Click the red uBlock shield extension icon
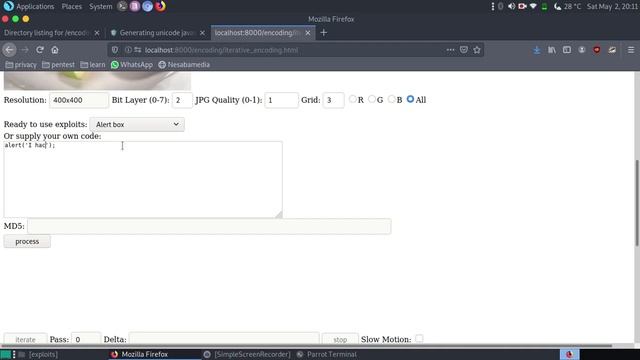The image size is (640, 360). tap(597, 50)
